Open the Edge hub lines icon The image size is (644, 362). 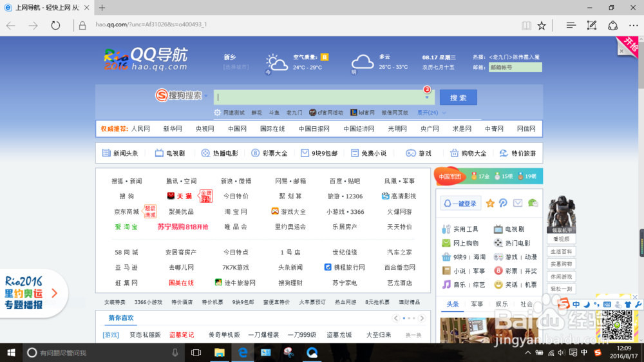(571, 26)
